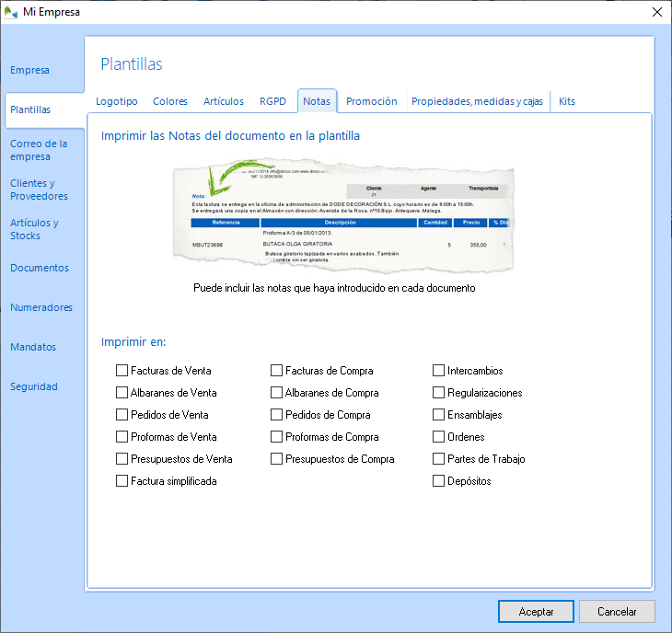The height and width of the screenshot is (633, 672).
Task: Close the Mi Empresa dialog window
Action: pyautogui.click(x=656, y=12)
